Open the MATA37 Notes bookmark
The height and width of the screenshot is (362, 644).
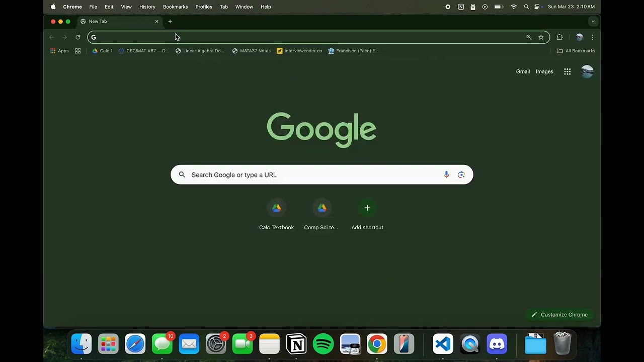(252, 51)
